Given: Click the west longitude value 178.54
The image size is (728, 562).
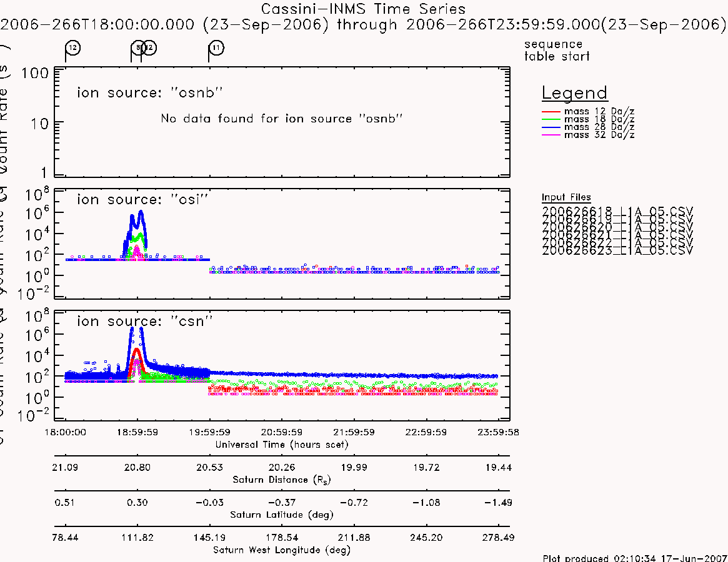Looking at the screenshot, I should [x=281, y=538].
